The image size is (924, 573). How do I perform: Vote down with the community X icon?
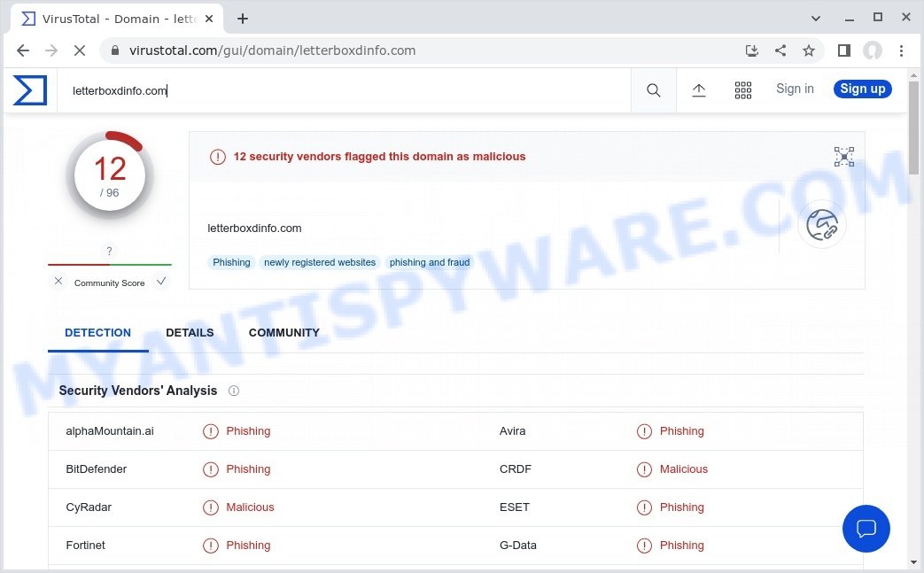point(58,282)
